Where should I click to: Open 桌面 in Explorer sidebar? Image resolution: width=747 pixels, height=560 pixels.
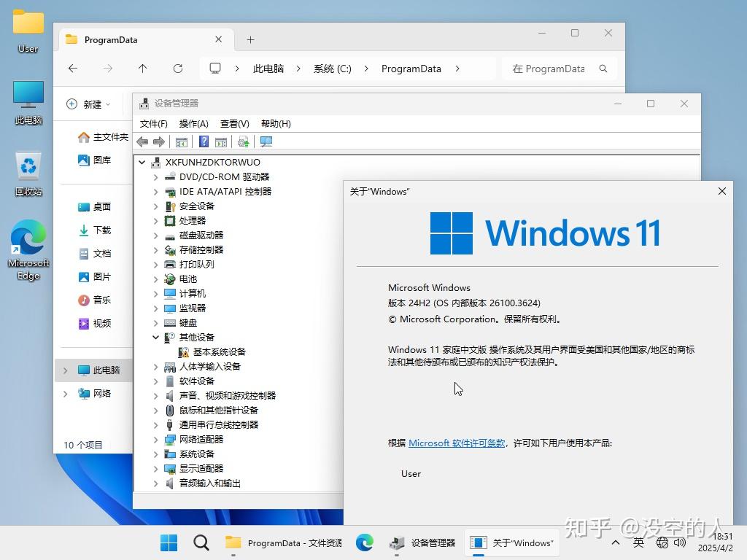click(x=94, y=206)
